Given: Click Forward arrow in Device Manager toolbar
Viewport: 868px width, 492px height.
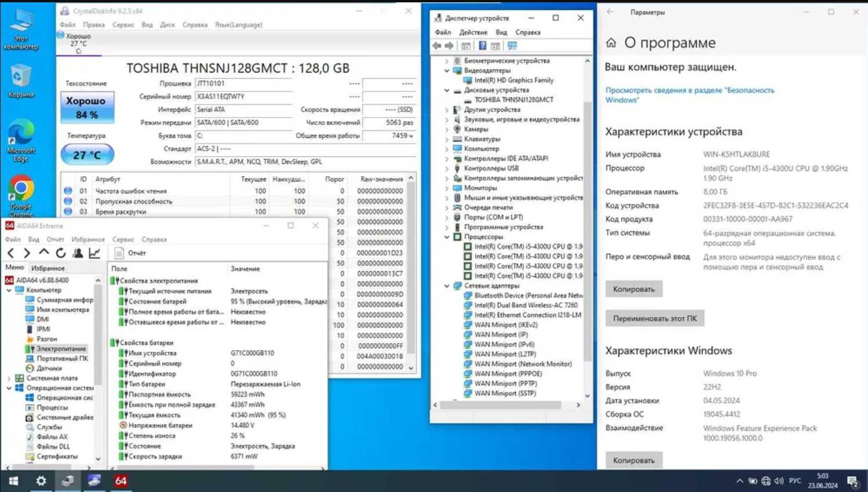Looking at the screenshot, I should [449, 46].
